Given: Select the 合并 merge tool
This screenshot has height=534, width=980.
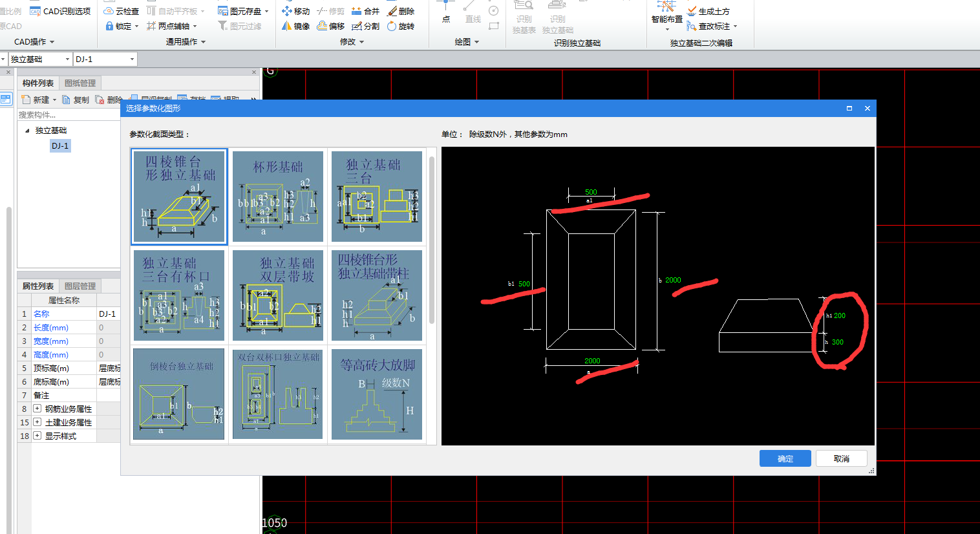Looking at the screenshot, I should pyautogui.click(x=365, y=11).
